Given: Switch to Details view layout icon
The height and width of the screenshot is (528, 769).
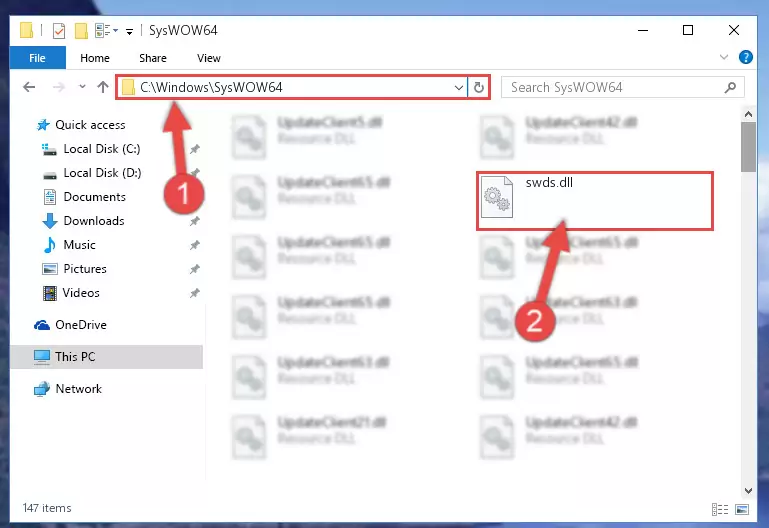Looking at the screenshot, I should click(x=719, y=509).
